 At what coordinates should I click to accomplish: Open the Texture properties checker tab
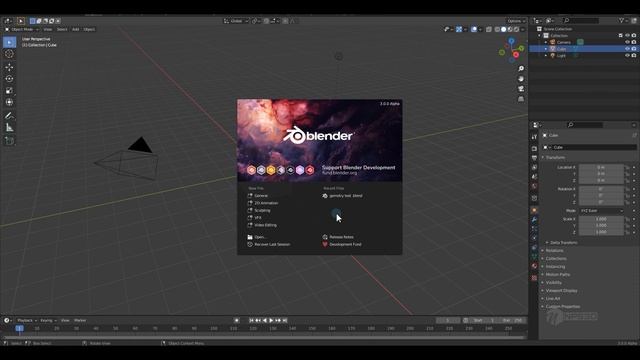(534, 278)
